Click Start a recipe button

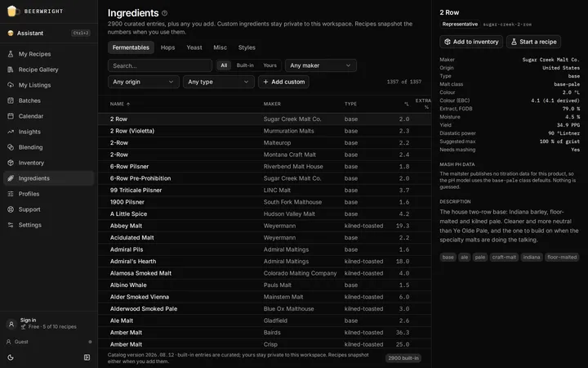[x=533, y=42]
